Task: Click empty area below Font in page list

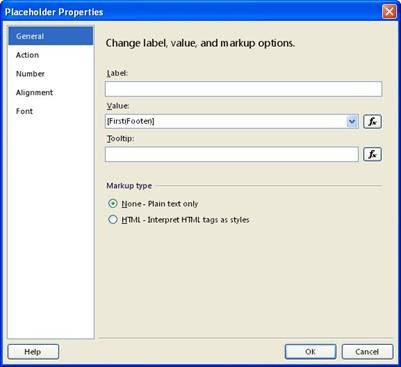Action: click(51, 228)
